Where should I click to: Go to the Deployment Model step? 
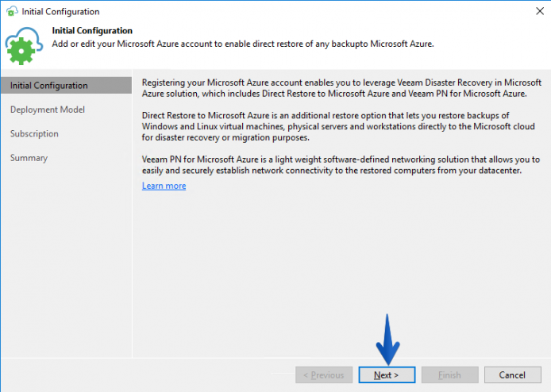pos(48,110)
